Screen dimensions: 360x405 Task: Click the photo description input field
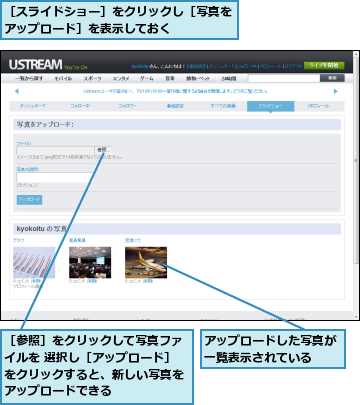[x=56, y=177]
